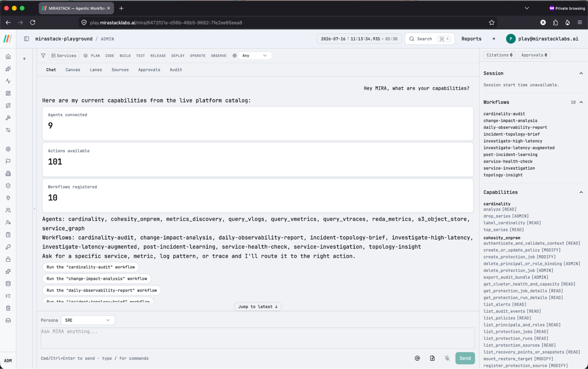Image resolution: width=588 pixels, height=369 pixels.
Task: Open the key icon in sidebar
Action: coord(8,247)
